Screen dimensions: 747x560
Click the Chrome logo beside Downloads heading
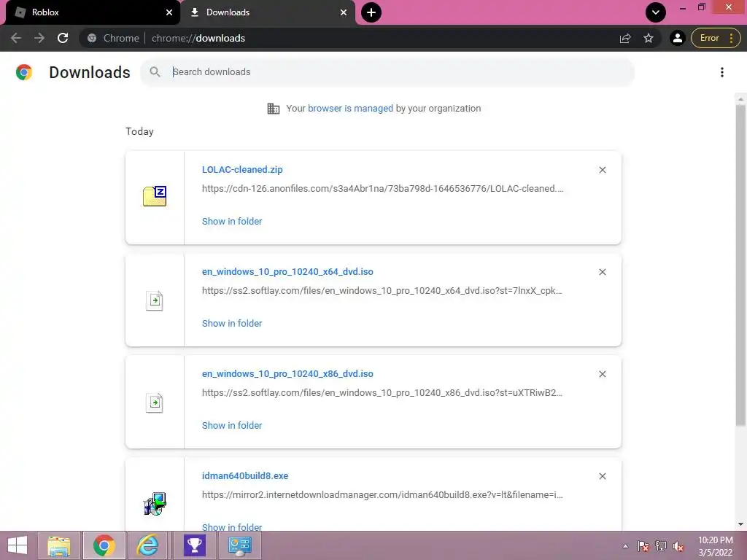click(x=24, y=72)
